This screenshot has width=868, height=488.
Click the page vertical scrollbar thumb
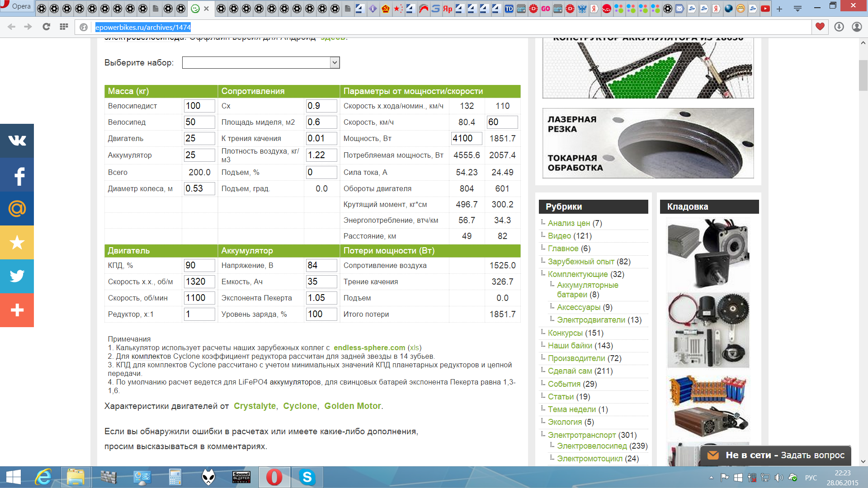863,75
